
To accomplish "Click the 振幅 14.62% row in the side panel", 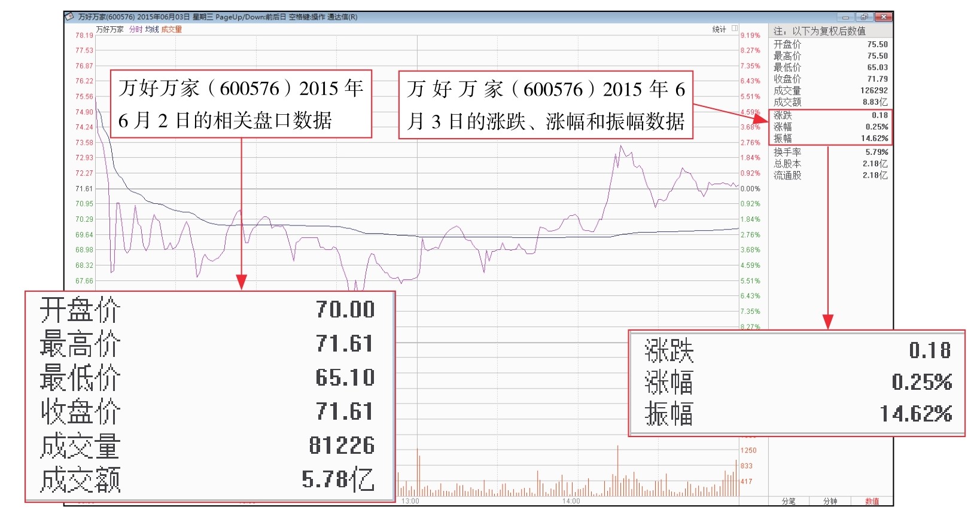I will tap(830, 138).
